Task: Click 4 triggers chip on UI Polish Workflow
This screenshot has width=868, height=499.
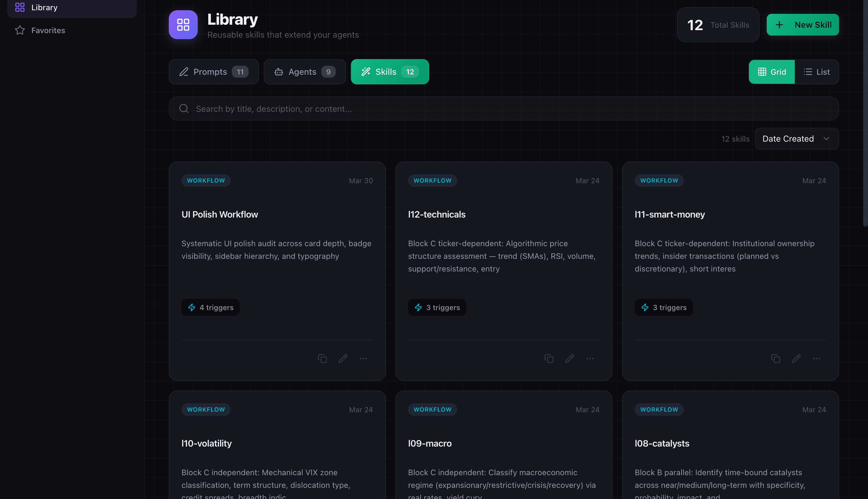Action: tap(210, 307)
